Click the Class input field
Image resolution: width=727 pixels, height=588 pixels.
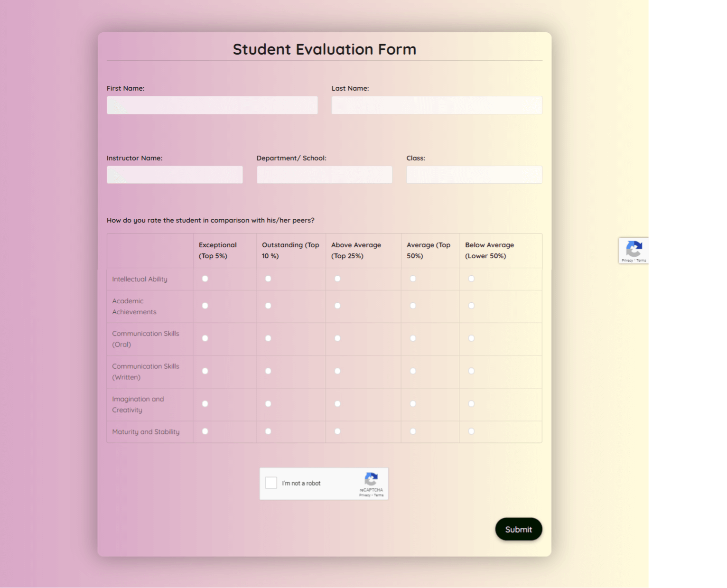coord(474,174)
